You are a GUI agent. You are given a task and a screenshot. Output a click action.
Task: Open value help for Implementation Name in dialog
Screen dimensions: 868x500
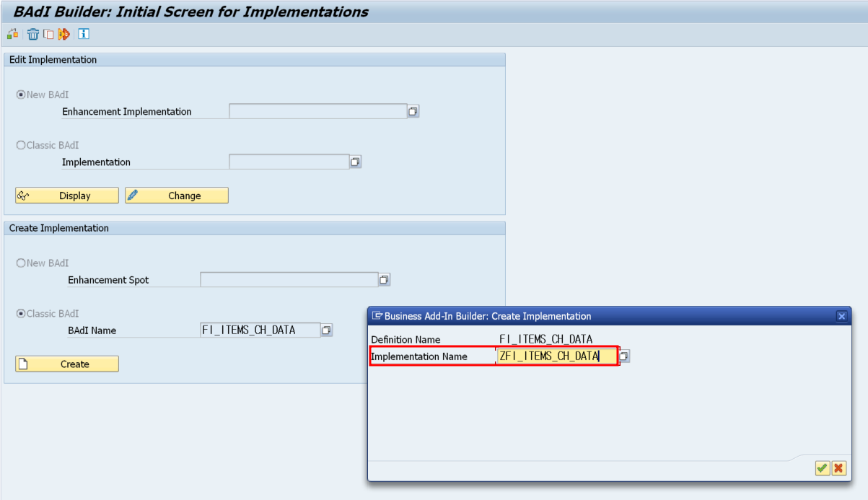click(x=624, y=356)
